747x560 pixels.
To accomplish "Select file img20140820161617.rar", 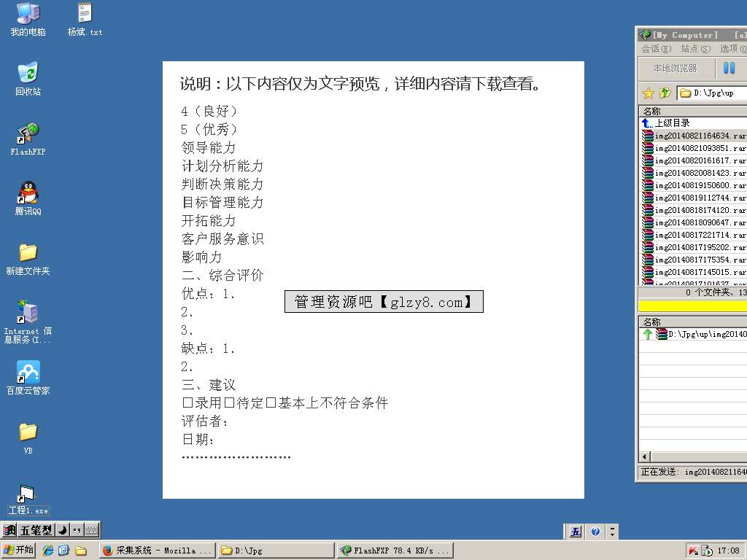I will (x=693, y=160).
